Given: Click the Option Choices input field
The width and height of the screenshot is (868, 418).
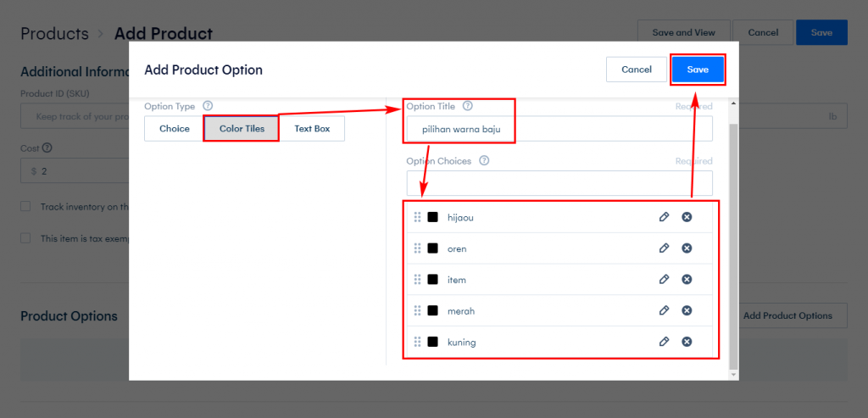Looking at the screenshot, I should [559, 182].
